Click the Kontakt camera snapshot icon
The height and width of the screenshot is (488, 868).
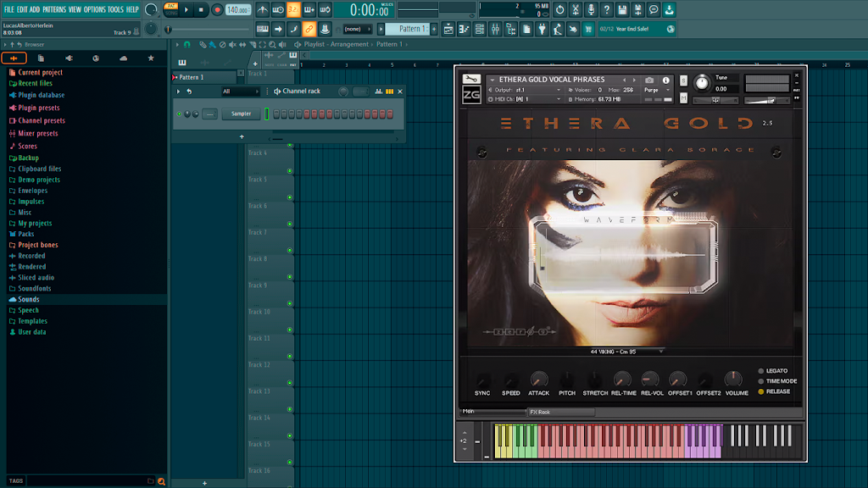(649, 80)
